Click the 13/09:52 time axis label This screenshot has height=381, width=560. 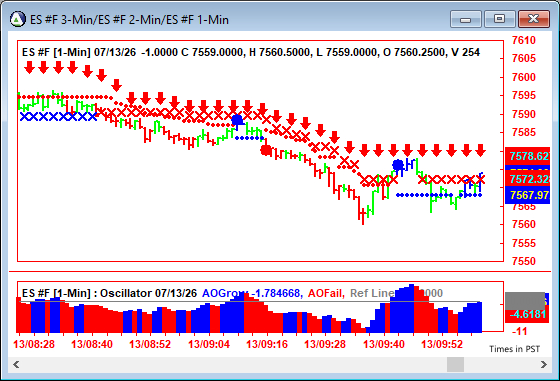point(442,344)
